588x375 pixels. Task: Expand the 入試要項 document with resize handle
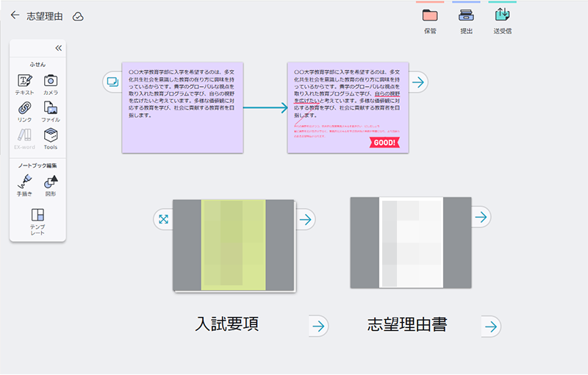click(x=163, y=219)
